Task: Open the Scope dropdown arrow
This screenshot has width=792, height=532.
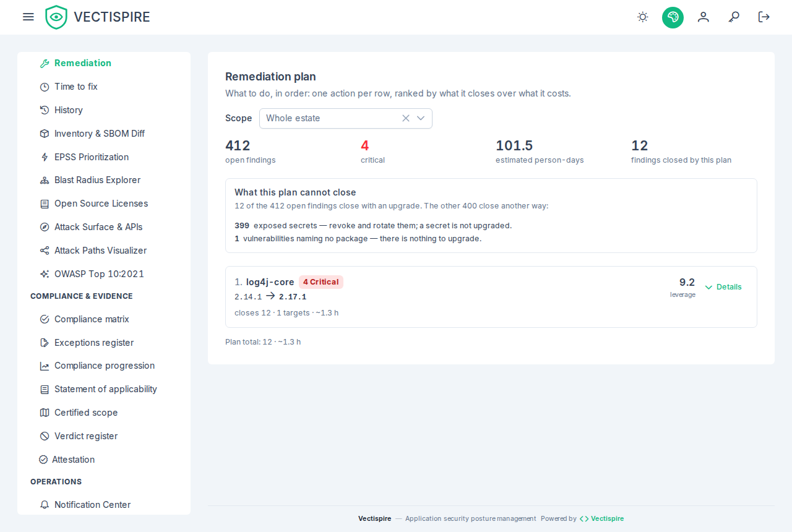Action: [421, 118]
